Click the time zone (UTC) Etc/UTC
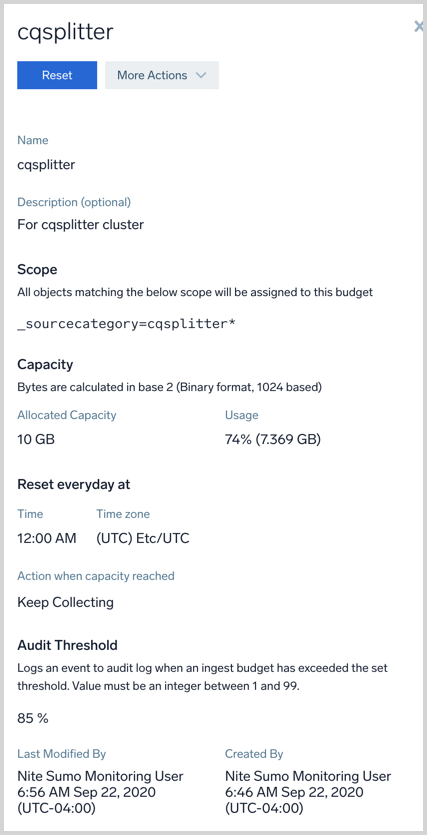This screenshot has width=427, height=835. pos(143,538)
